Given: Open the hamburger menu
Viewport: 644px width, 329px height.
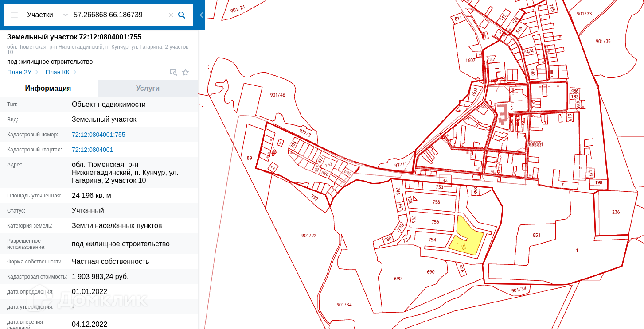Looking at the screenshot, I should point(14,15).
